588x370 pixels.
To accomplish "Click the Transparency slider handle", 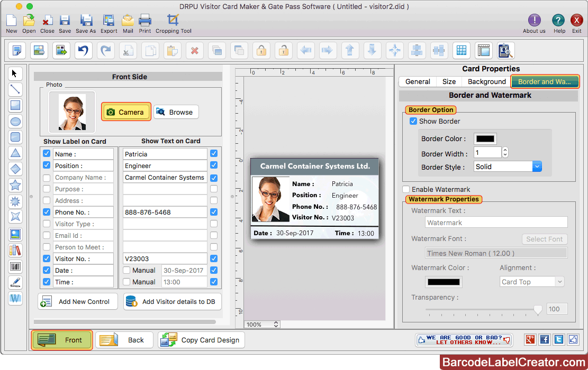I will click(538, 309).
